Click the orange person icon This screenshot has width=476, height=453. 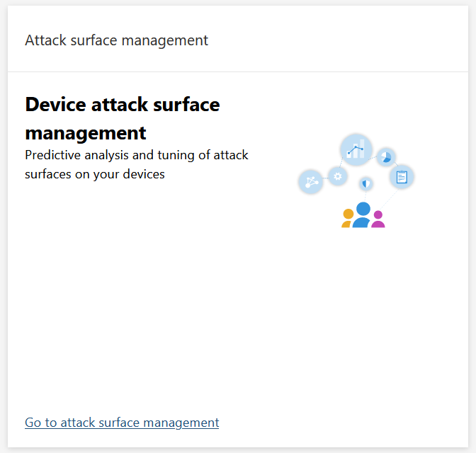pos(348,218)
